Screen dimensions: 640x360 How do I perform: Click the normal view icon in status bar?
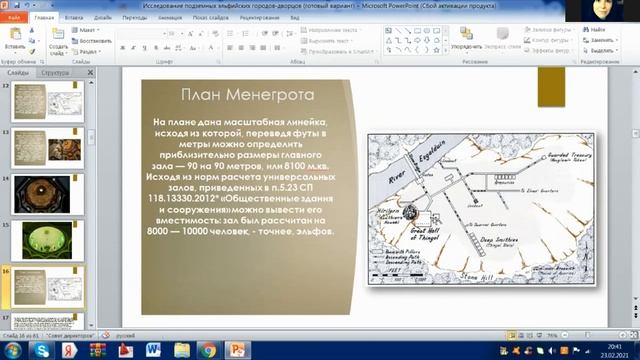click(512, 335)
